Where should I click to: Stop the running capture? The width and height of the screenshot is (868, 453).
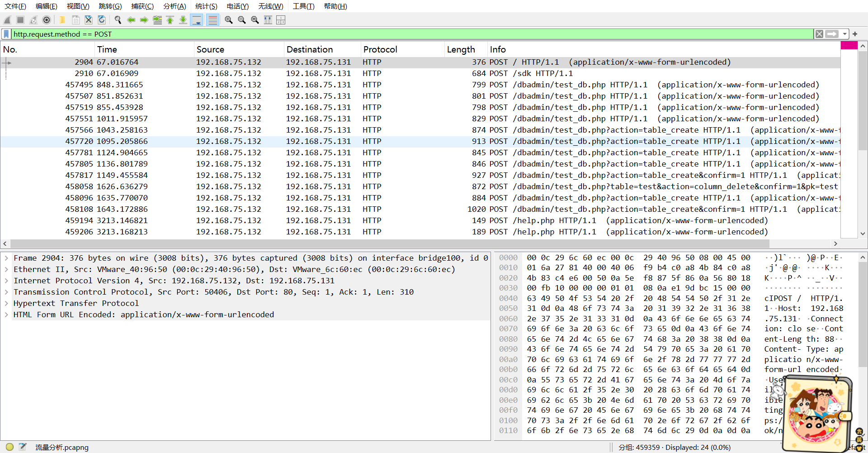point(20,20)
